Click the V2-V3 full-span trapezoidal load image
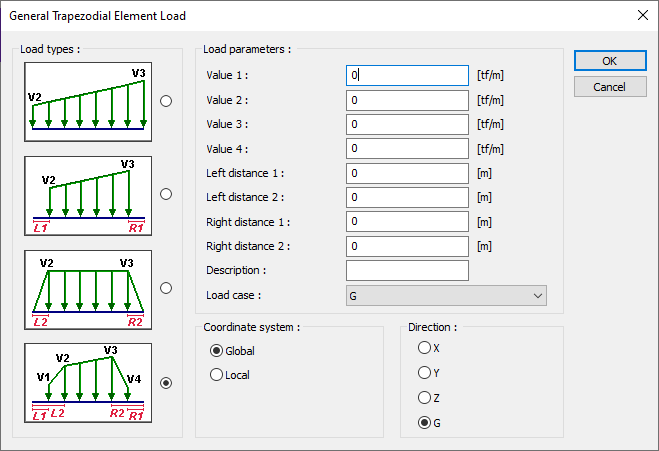Screen dimensions: 659x451 click(87, 100)
